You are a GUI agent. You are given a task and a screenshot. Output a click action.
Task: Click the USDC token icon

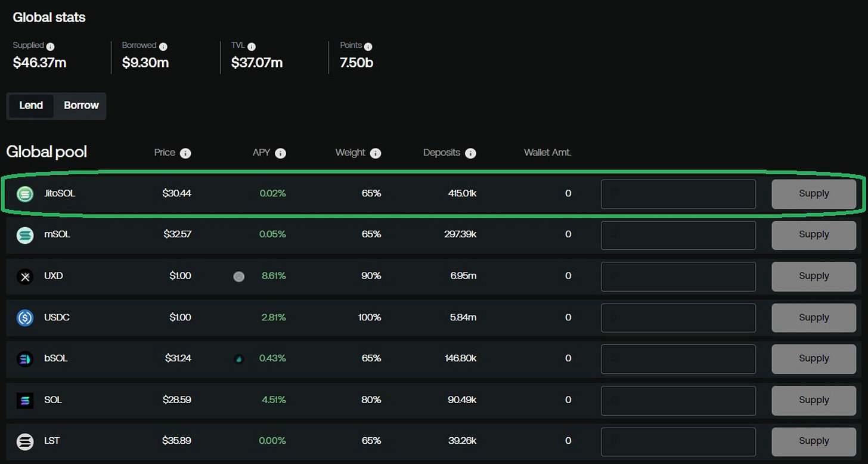[x=24, y=317]
